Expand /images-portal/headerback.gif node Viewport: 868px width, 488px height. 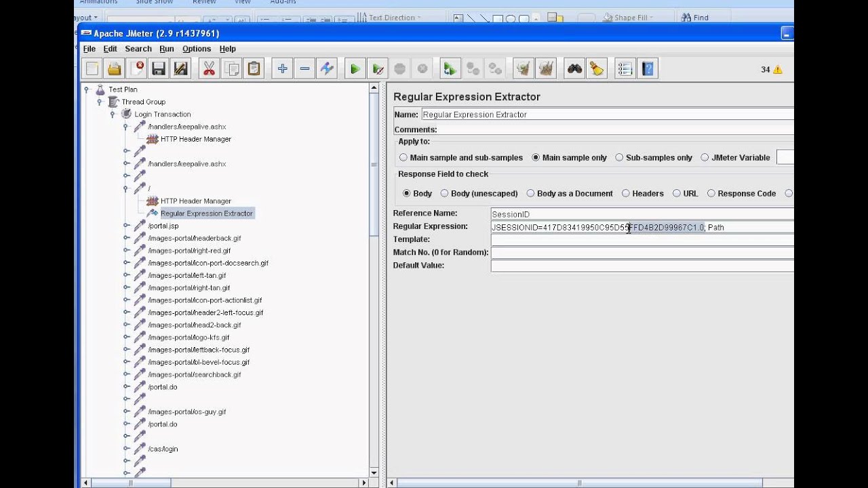coord(126,238)
